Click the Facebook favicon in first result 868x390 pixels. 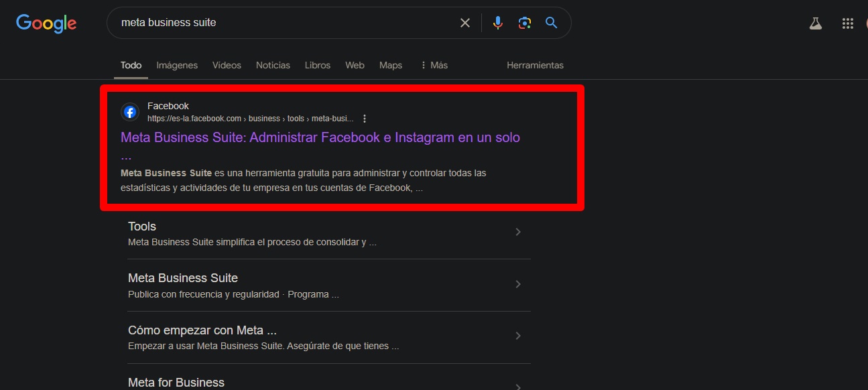(130, 112)
